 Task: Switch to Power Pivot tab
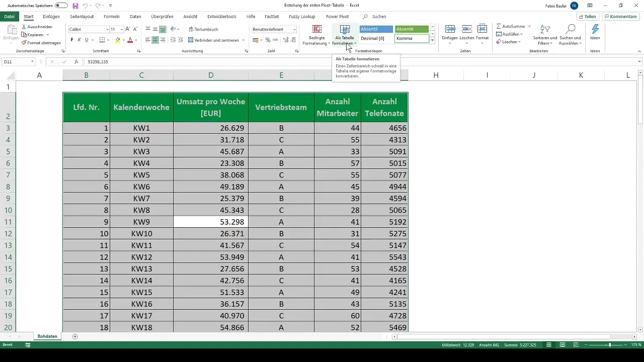tap(337, 17)
